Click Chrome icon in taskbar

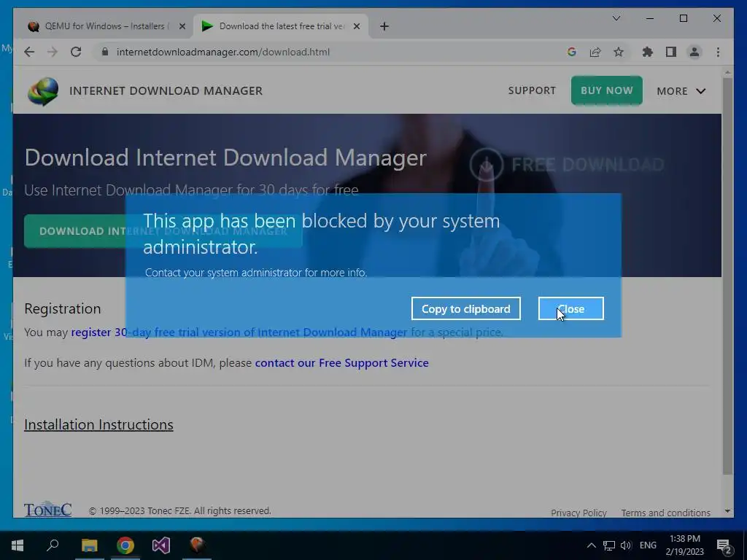coord(125,545)
